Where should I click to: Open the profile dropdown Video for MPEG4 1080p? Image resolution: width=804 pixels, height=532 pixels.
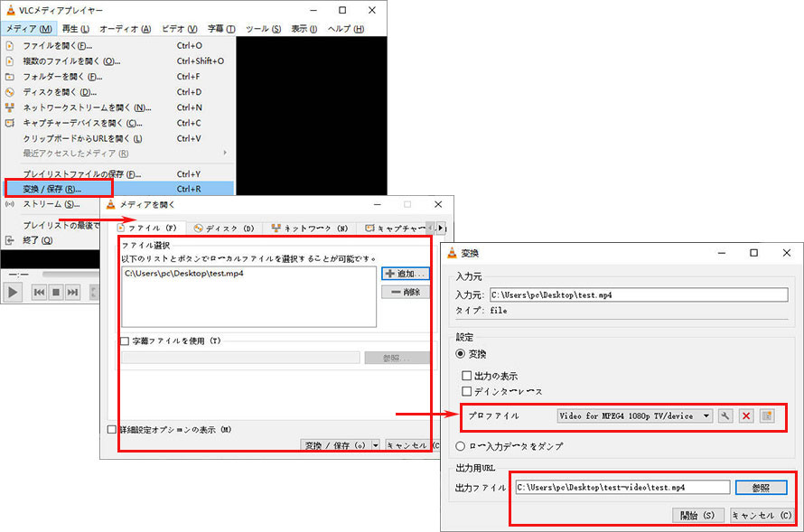[x=635, y=415]
